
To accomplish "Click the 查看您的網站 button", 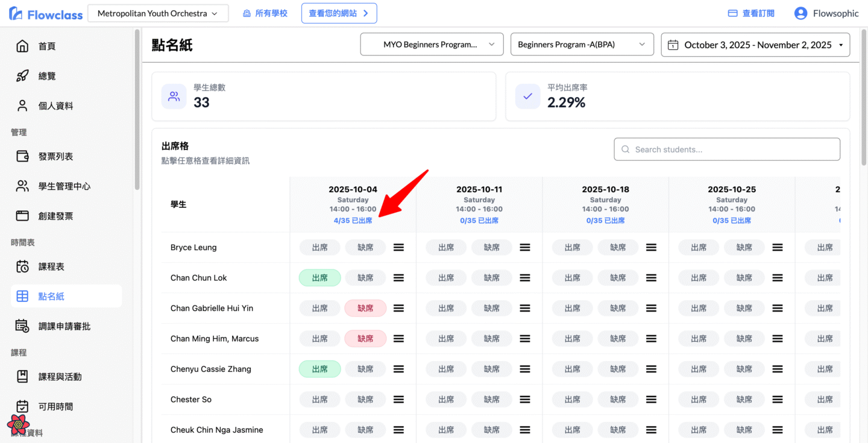I will [339, 13].
